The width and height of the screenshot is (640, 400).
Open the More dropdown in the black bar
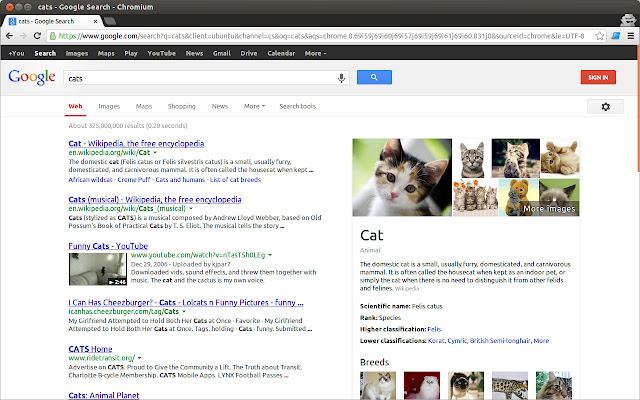[x=315, y=53]
